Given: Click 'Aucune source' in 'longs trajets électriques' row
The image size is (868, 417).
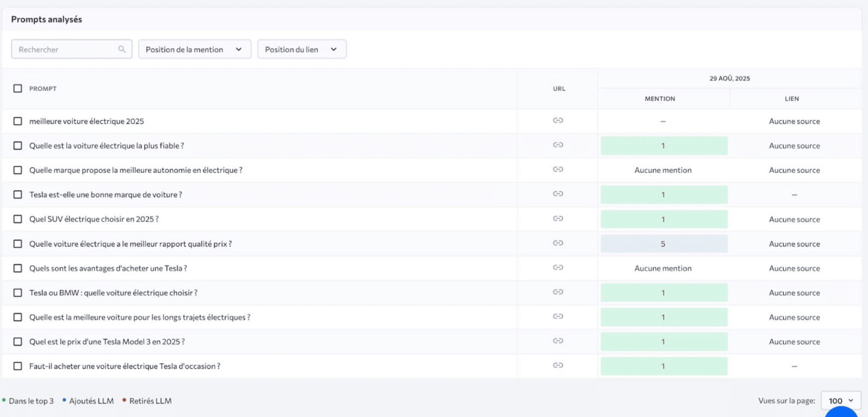Looking at the screenshot, I should 794,317.
